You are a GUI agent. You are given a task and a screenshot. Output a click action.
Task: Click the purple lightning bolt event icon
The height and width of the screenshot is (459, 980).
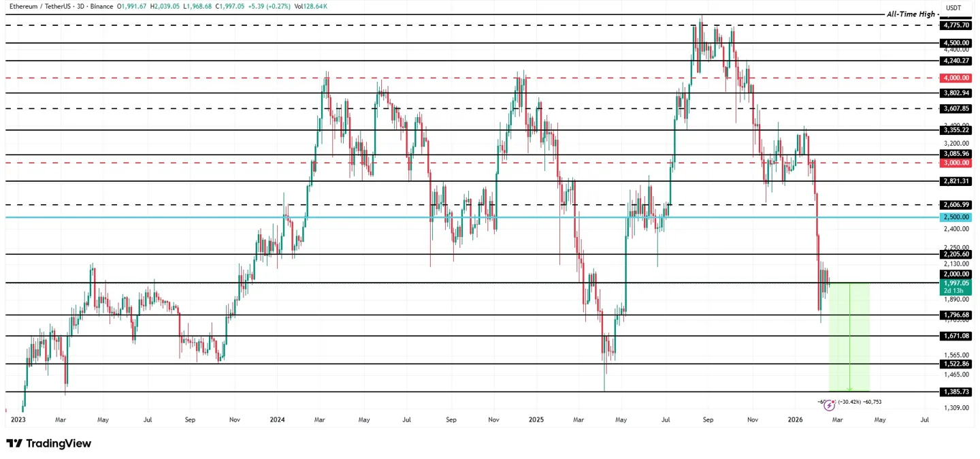[829, 404]
